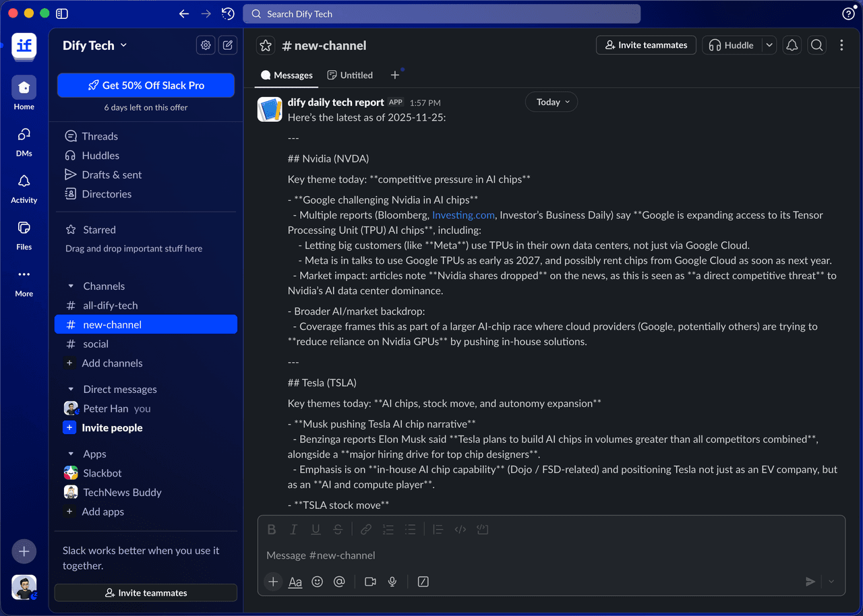Click Get 50% Off Slack Pro
Screen dimensions: 863x616
(x=146, y=86)
